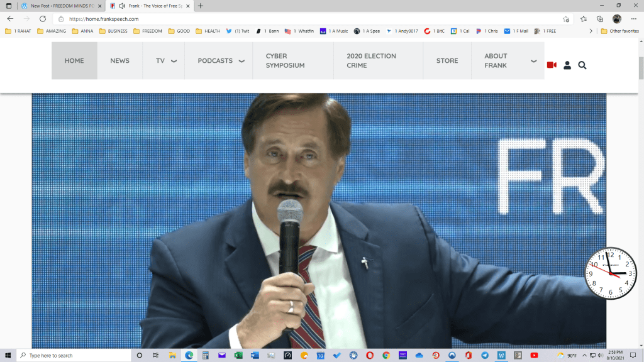The image size is (644, 362).
Task: Add page to favorites star icon
Action: pyautogui.click(x=566, y=19)
